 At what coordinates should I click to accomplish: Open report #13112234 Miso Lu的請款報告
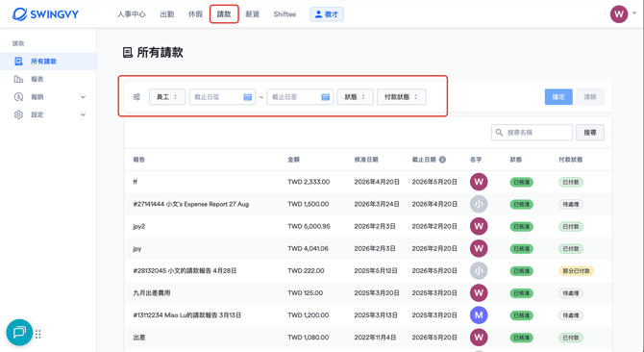click(186, 315)
